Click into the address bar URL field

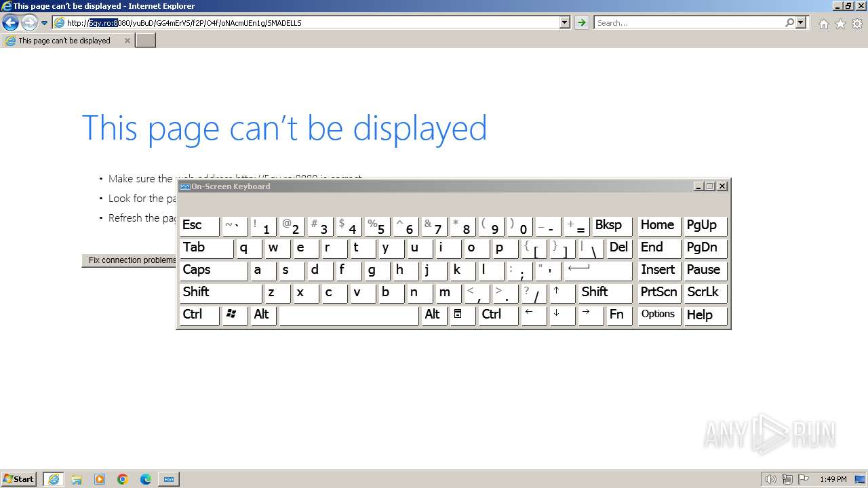click(x=305, y=23)
